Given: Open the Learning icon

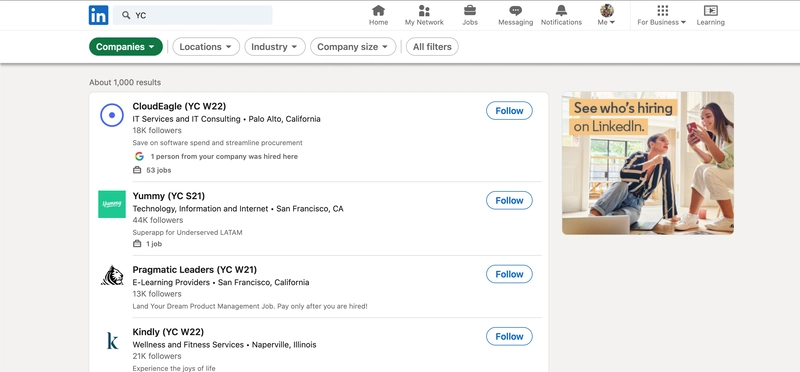Looking at the screenshot, I should point(710,10).
